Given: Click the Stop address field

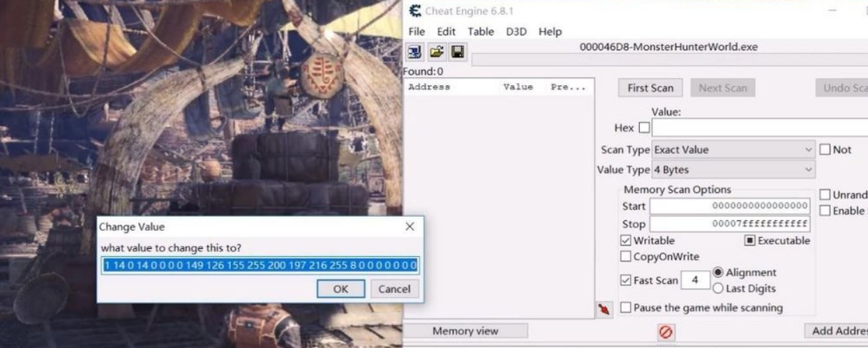Looking at the screenshot, I should tap(731, 225).
